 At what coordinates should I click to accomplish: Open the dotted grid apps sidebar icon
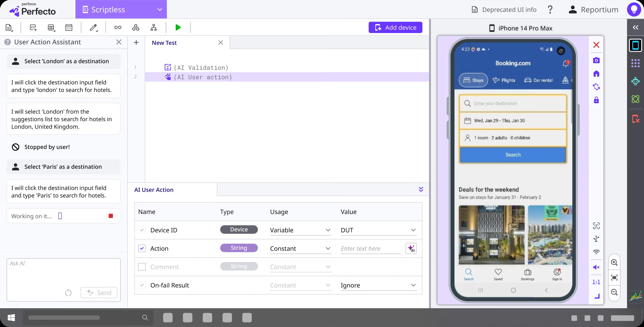click(635, 63)
